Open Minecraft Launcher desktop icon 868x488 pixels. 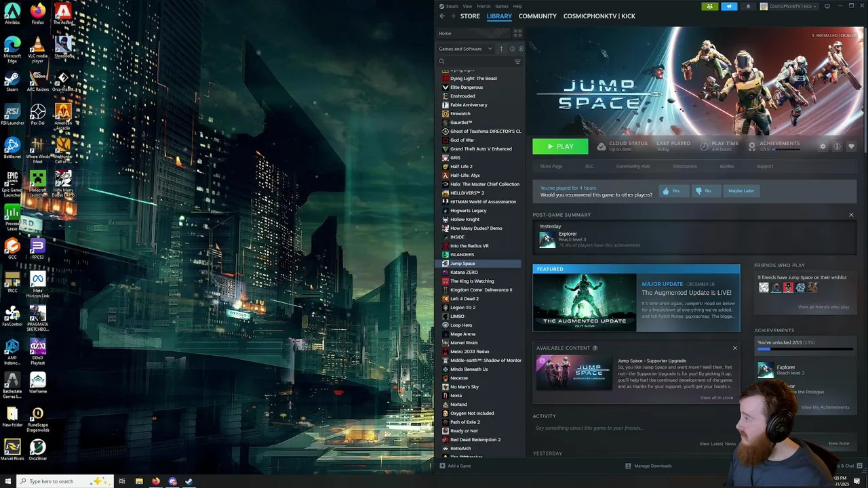coord(38,183)
